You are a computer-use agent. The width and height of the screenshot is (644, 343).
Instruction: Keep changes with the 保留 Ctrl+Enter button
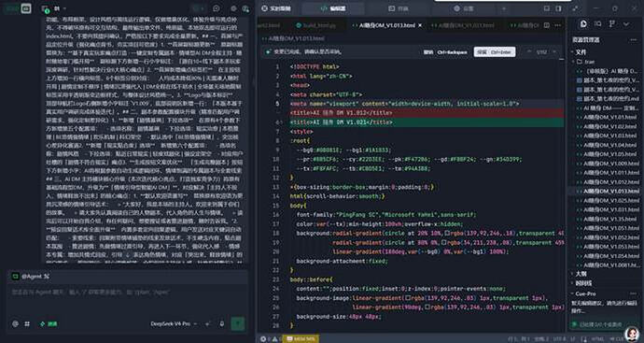point(494,52)
